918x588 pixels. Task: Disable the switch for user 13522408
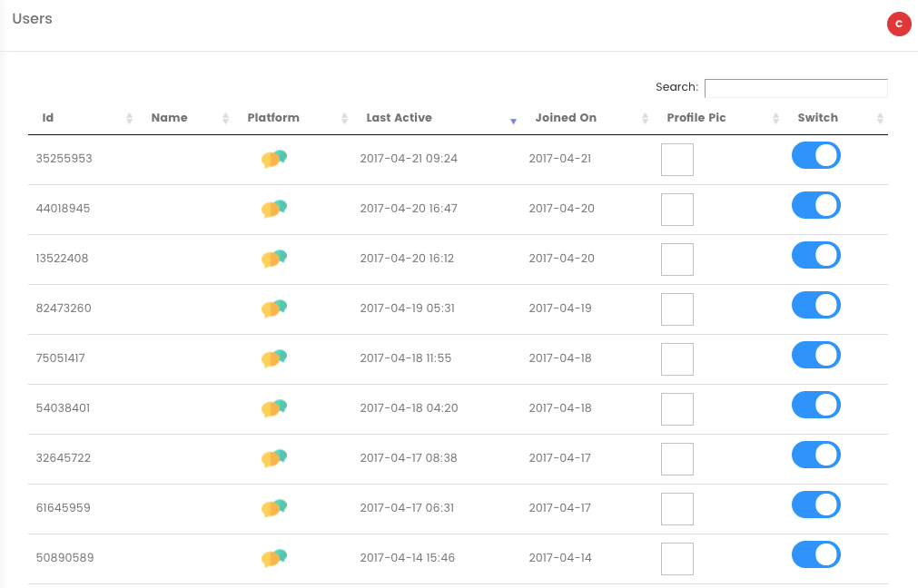815,256
